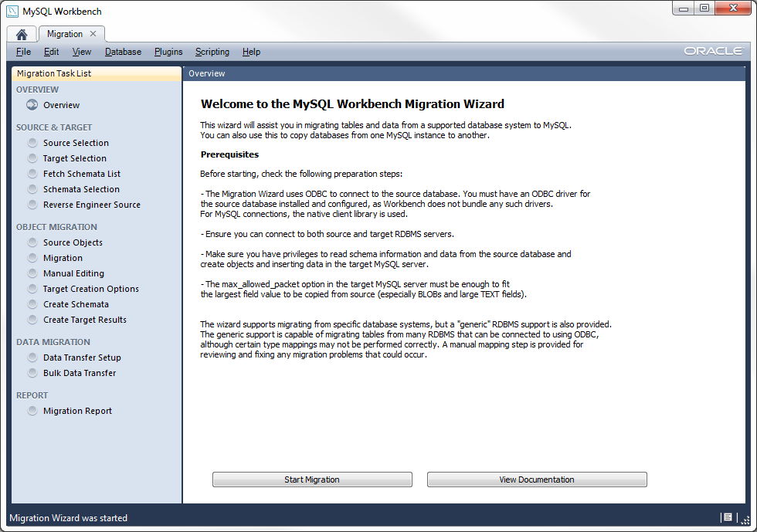Maximize the MySQL Workbench window
The image size is (757, 532).
pyautogui.click(x=704, y=8)
